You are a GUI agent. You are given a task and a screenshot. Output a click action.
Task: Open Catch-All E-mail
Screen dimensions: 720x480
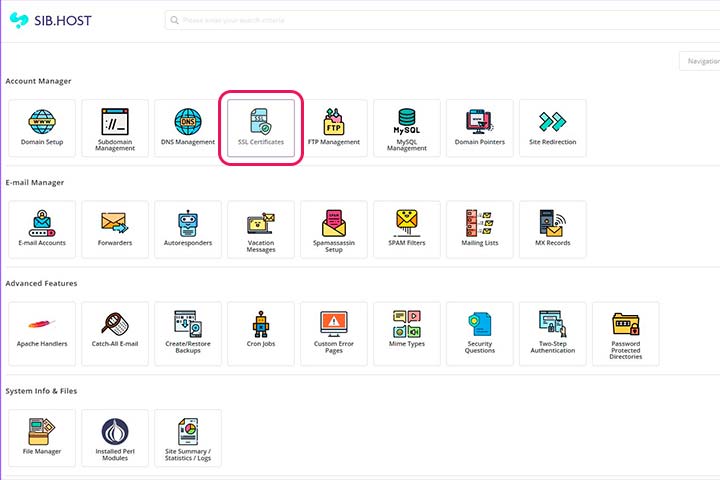coord(115,333)
